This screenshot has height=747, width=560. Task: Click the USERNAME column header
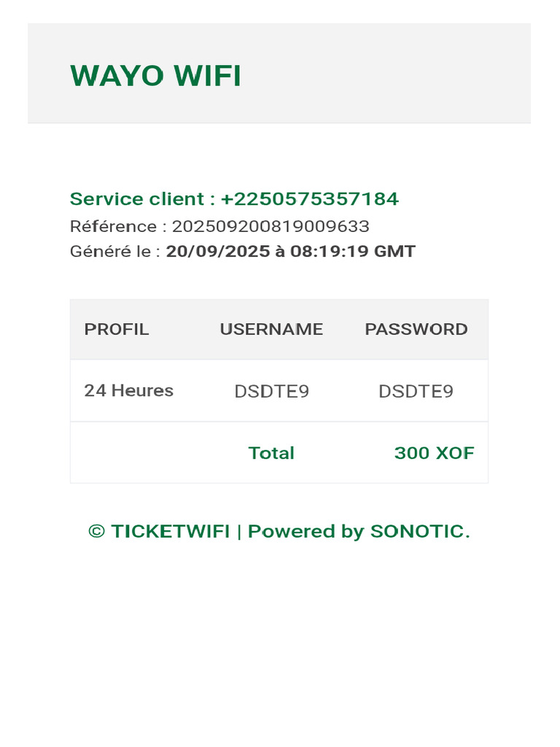271,329
